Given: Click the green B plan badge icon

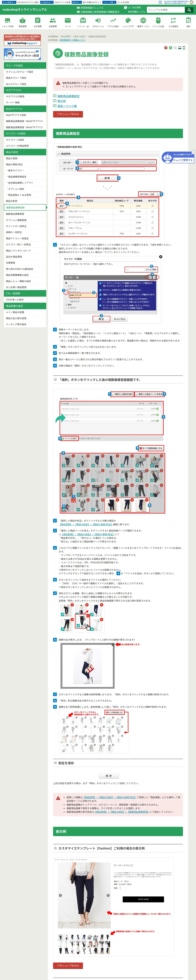Looking at the screenshot, I should tap(170, 48).
